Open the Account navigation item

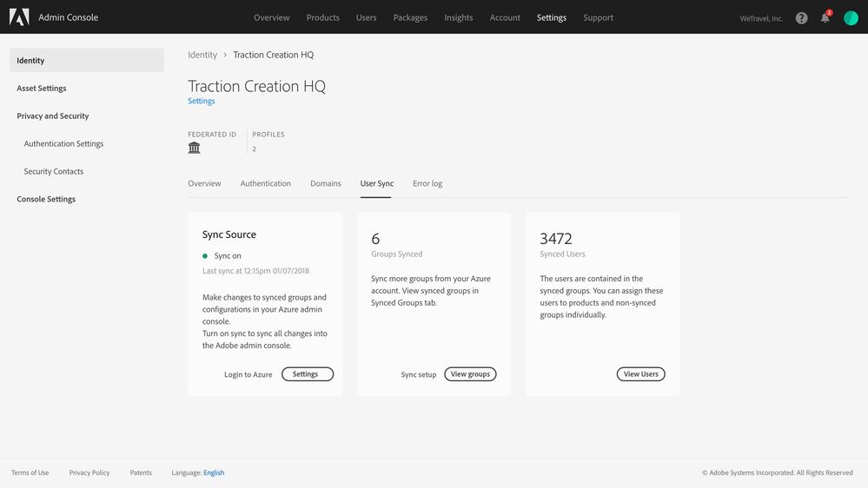505,17
